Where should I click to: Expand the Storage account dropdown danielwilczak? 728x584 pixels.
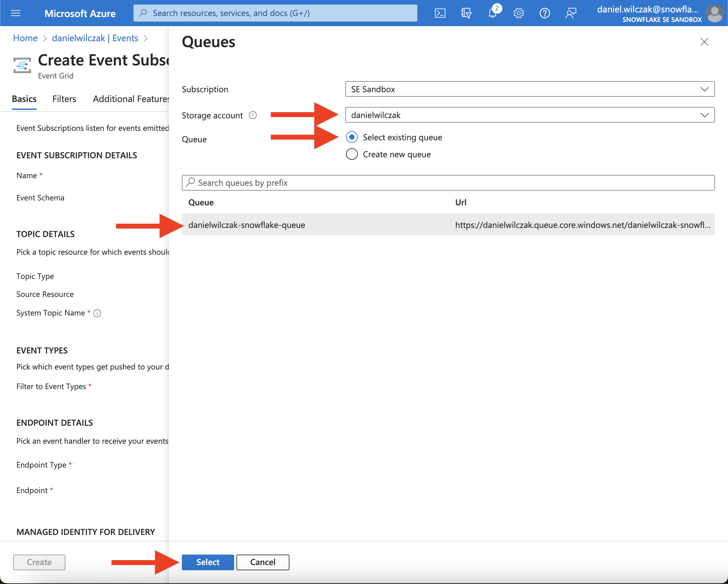tap(530, 115)
